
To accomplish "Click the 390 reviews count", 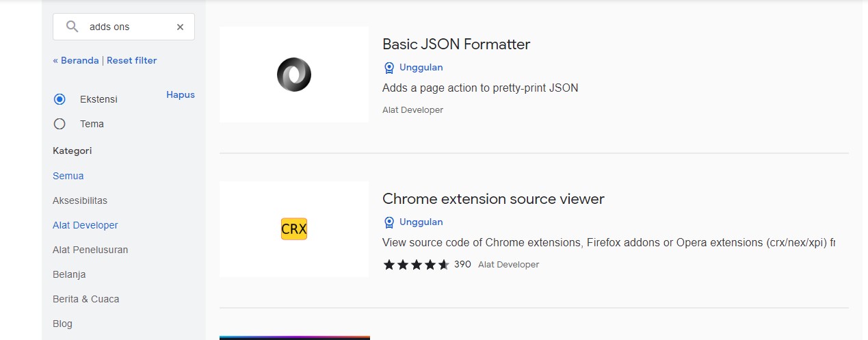I will [x=462, y=264].
